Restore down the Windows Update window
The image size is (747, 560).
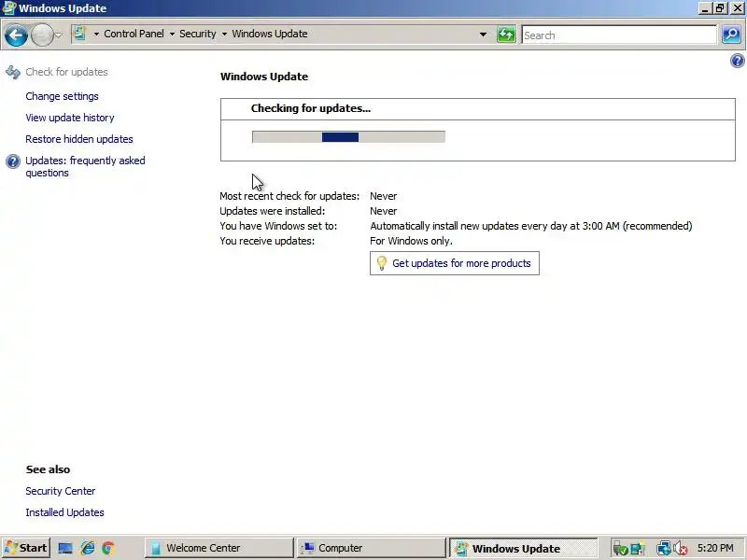(720, 8)
